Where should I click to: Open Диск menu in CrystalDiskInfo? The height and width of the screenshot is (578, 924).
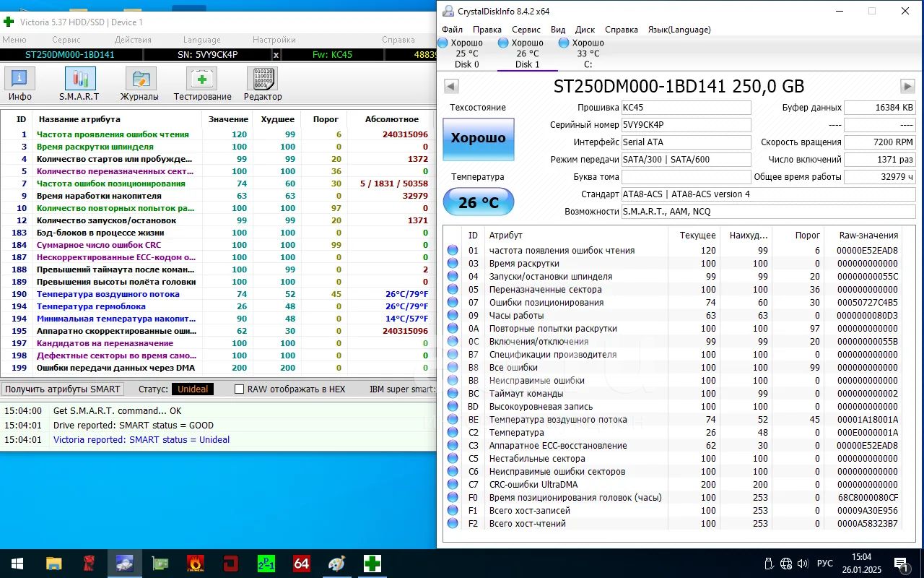click(585, 30)
